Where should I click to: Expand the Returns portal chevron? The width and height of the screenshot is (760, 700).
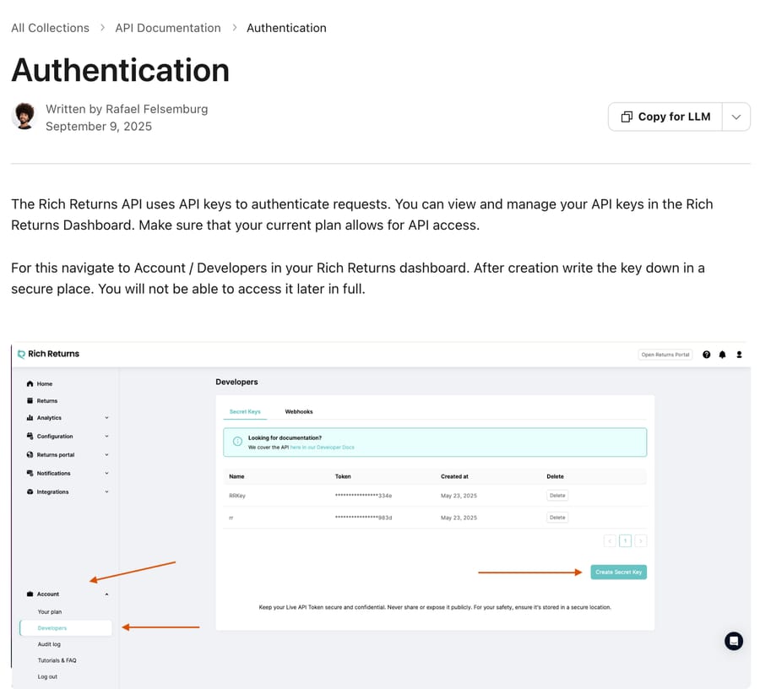point(106,455)
